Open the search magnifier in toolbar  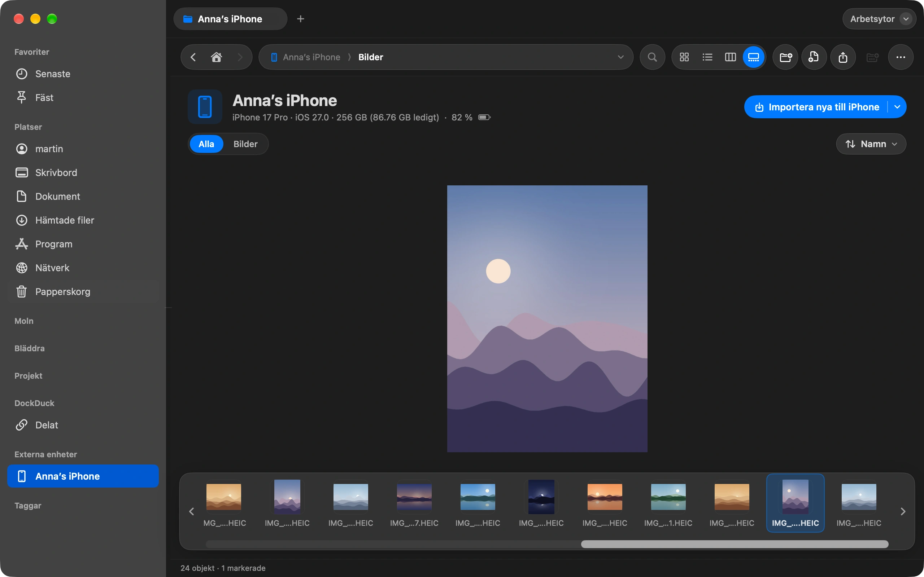(652, 57)
